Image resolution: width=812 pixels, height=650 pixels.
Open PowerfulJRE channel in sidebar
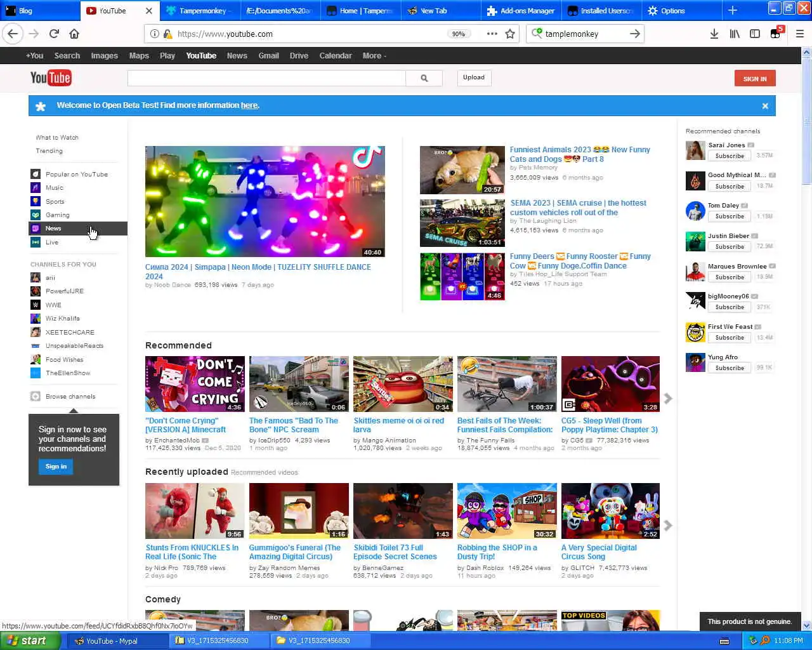[65, 291]
